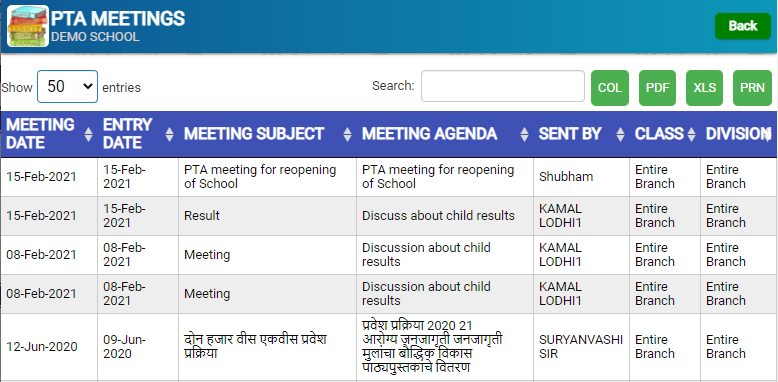Sort by Division column arrows
Viewport: 778px width, 382px height.
tap(768, 134)
